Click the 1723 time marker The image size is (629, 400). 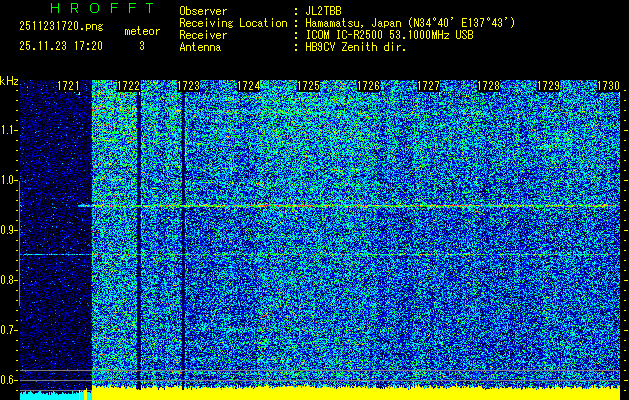pos(188,87)
